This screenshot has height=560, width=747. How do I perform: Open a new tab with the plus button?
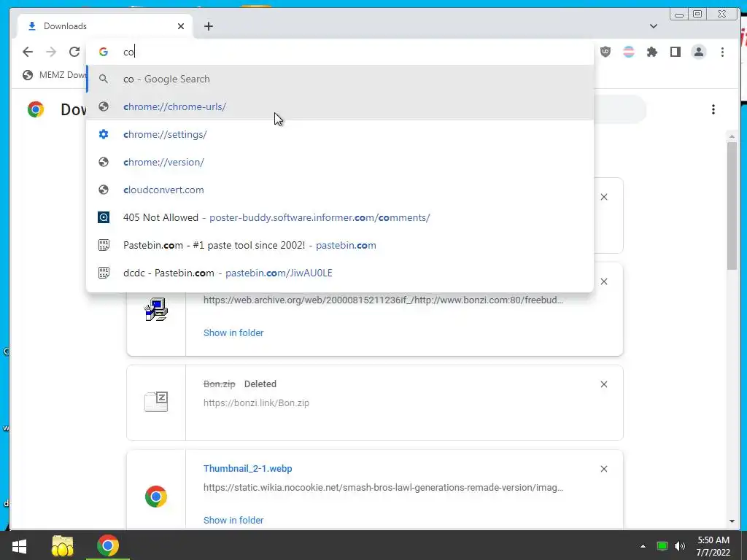click(208, 26)
